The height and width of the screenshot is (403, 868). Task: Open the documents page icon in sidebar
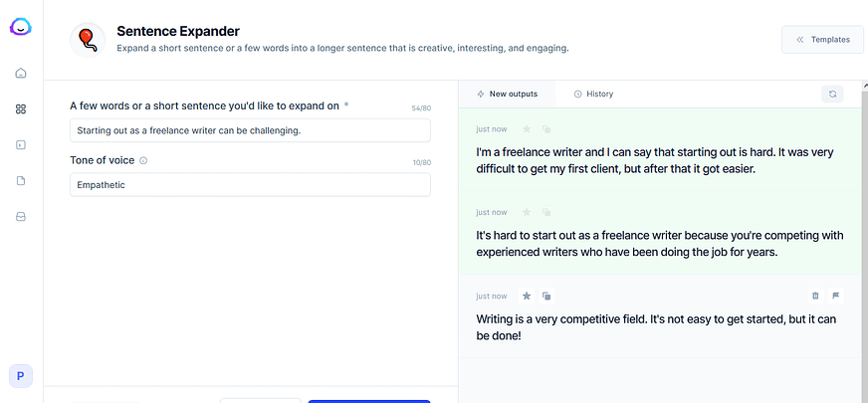(21, 181)
